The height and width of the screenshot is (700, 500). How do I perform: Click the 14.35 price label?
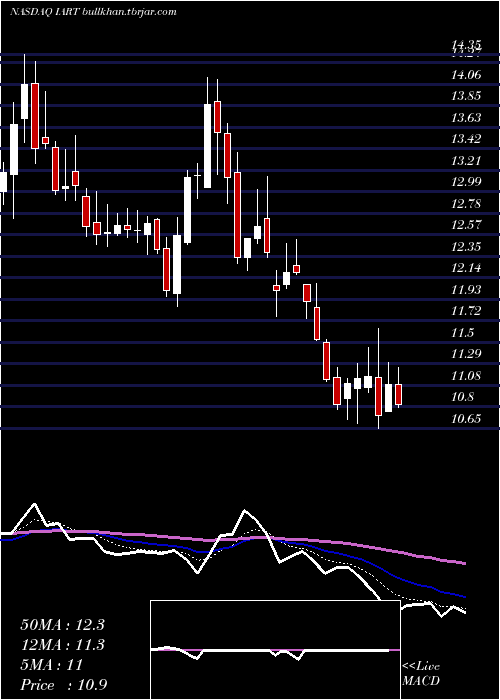tap(466, 44)
